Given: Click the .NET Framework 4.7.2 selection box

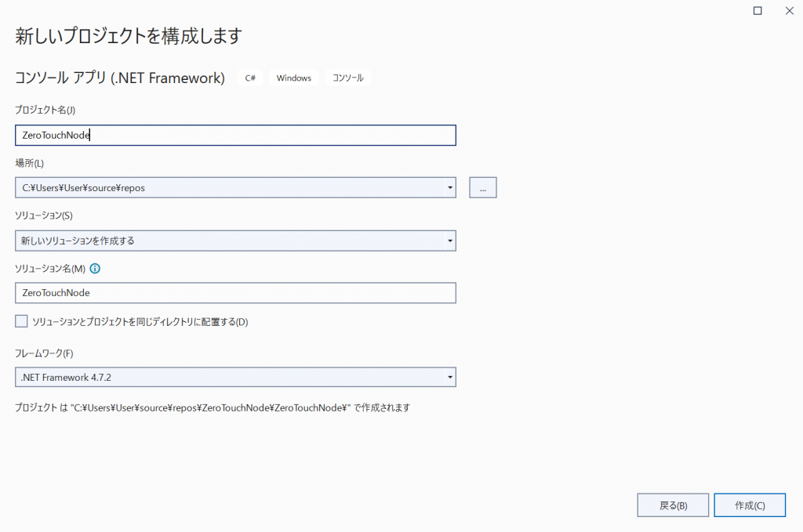Looking at the screenshot, I should coord(235,377).
